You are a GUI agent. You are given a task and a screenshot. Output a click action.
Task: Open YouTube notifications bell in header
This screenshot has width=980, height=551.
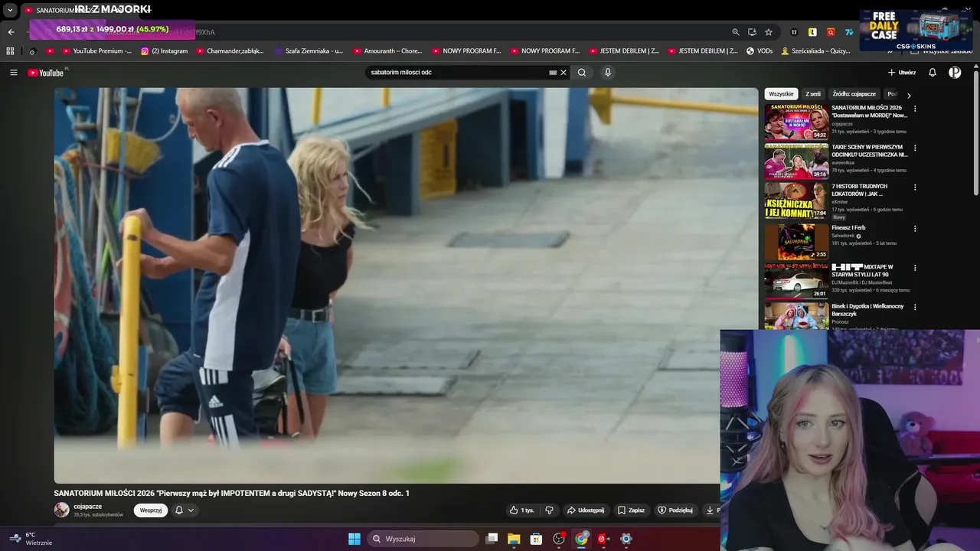933,73
